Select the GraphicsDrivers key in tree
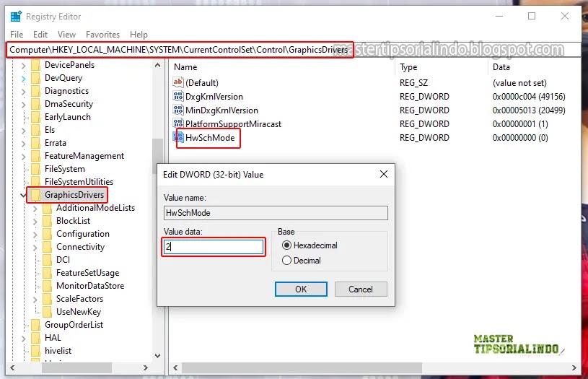588x379 pixels. 74,195
